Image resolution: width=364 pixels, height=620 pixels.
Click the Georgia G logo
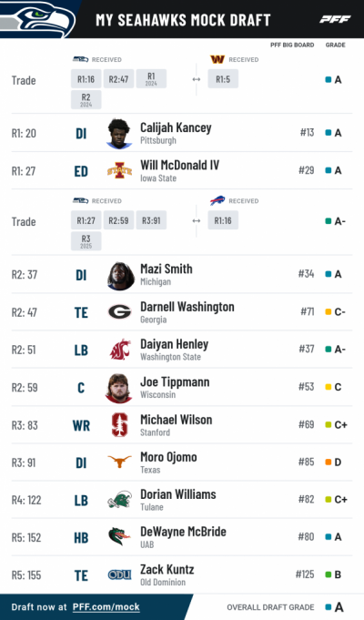[x=119, y=312]
